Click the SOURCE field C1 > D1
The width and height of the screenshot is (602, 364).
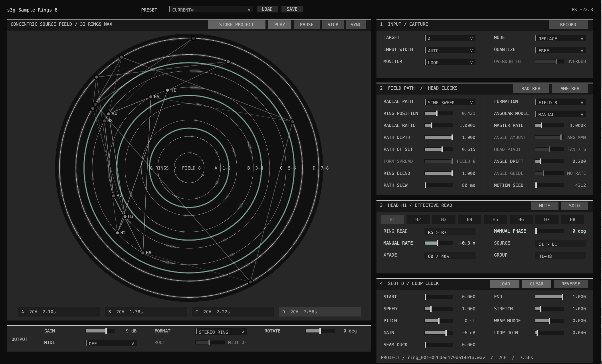pos(560,244)
